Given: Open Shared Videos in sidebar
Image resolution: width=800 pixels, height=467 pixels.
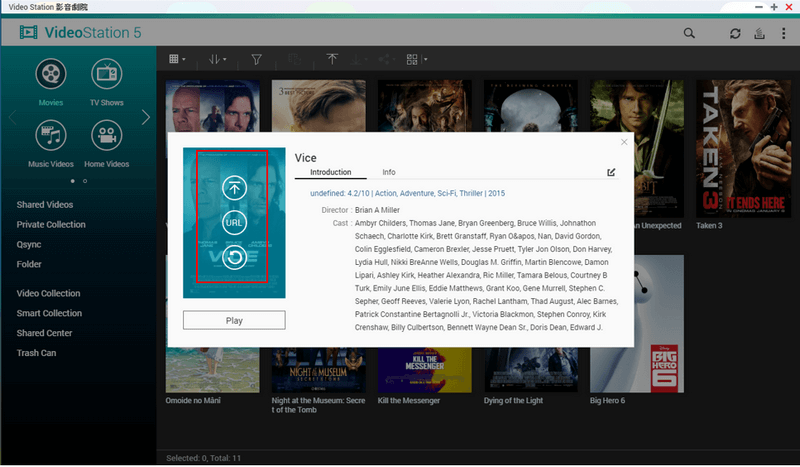Looking at the screenshot, I should [45, 205].
